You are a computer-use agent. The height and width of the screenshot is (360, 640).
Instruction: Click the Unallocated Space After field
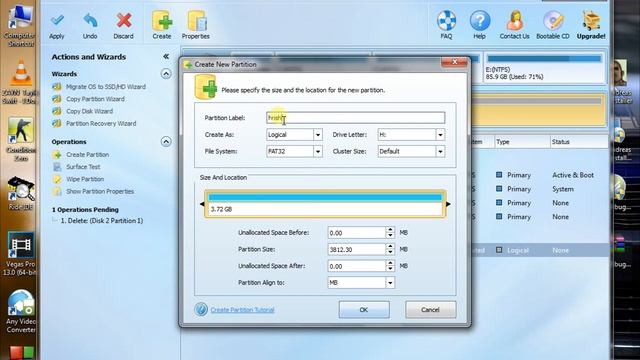pos(357,266)
